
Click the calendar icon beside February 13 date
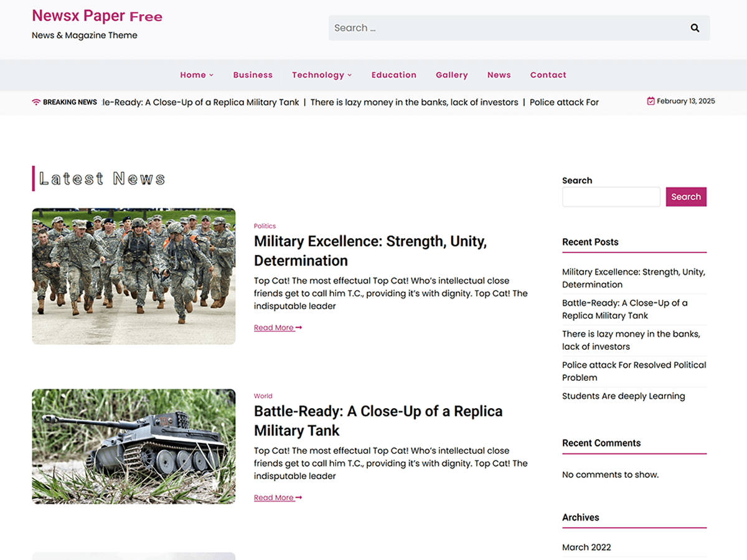[x=650, y=101]
